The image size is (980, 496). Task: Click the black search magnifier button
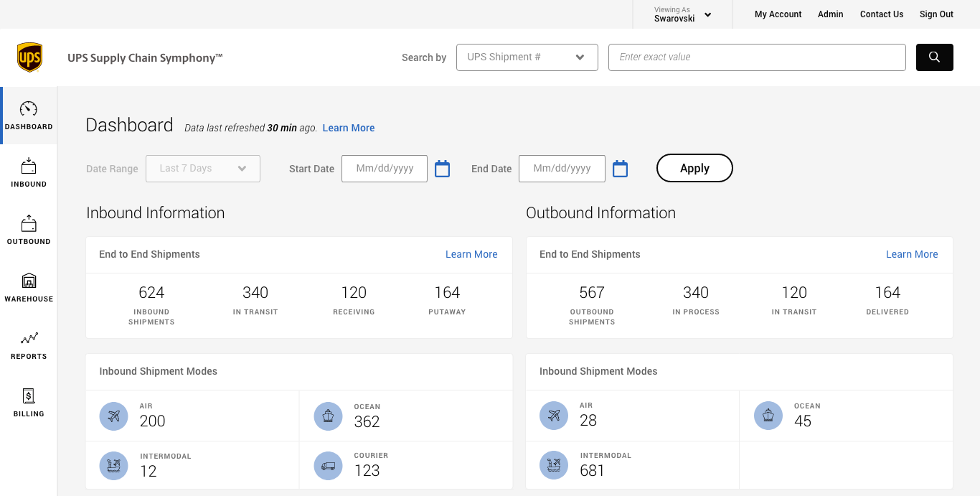click(934, 57)
